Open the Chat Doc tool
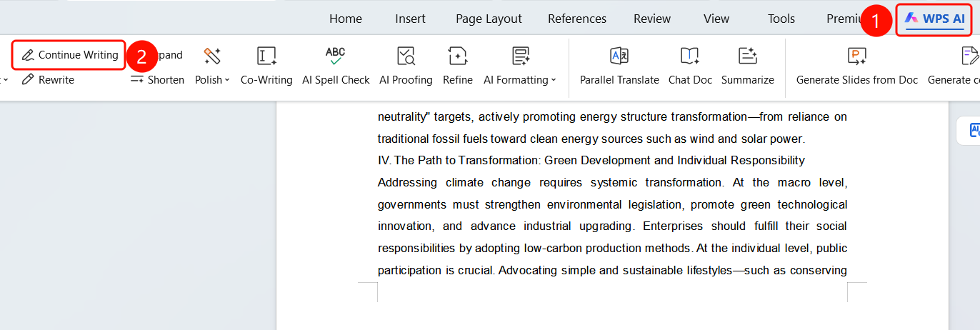 [690, 66]
